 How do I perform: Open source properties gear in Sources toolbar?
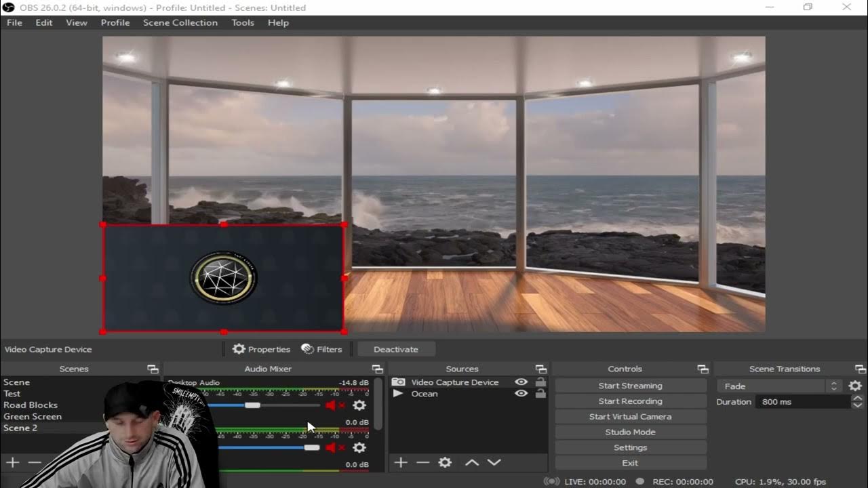point(445,462)
